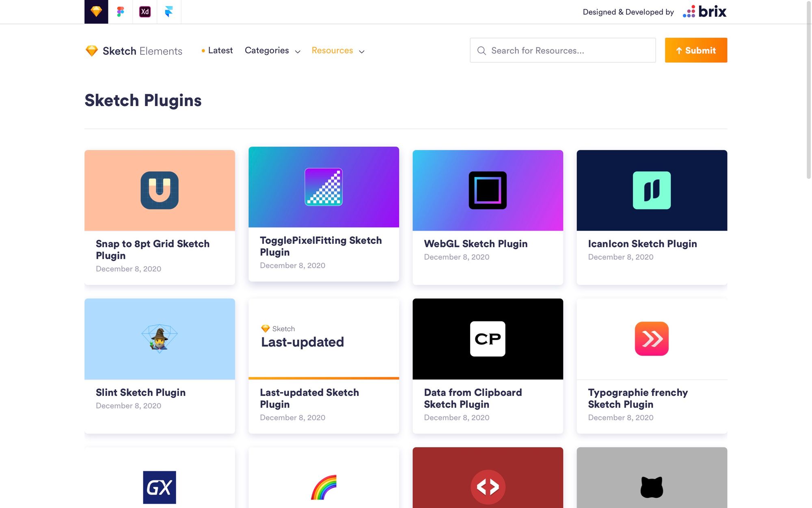Focus the Search for Resources field
Screen dimensions: 812x508
click(x=563, y=50)
